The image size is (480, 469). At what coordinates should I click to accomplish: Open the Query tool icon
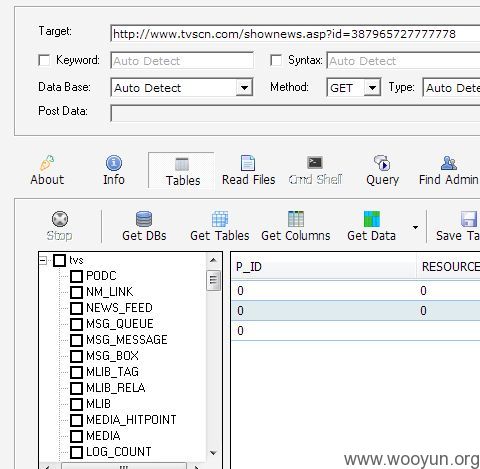click(382, 163)
